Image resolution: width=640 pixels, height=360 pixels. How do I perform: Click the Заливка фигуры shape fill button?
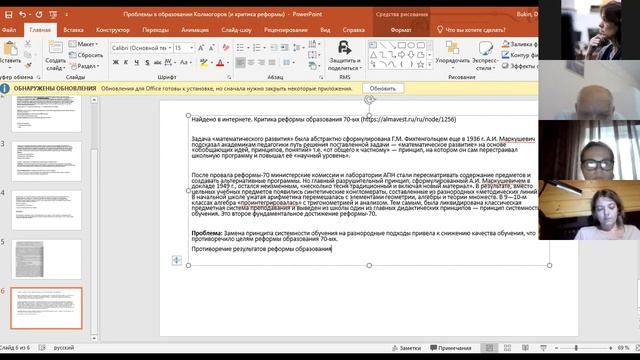tap(520, 44)
